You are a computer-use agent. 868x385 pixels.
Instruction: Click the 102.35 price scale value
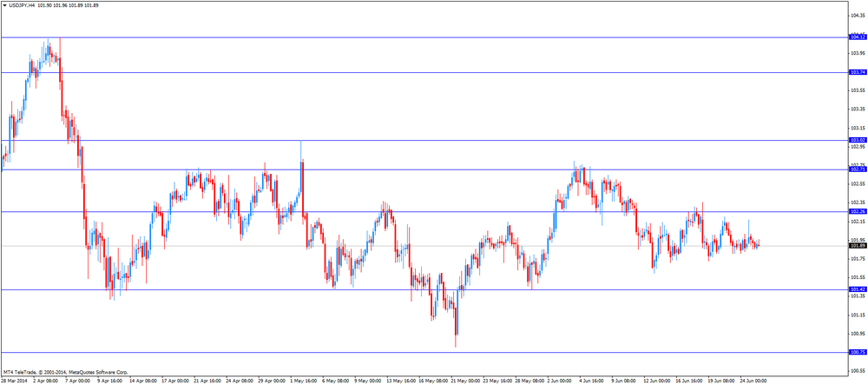point(858,202)
